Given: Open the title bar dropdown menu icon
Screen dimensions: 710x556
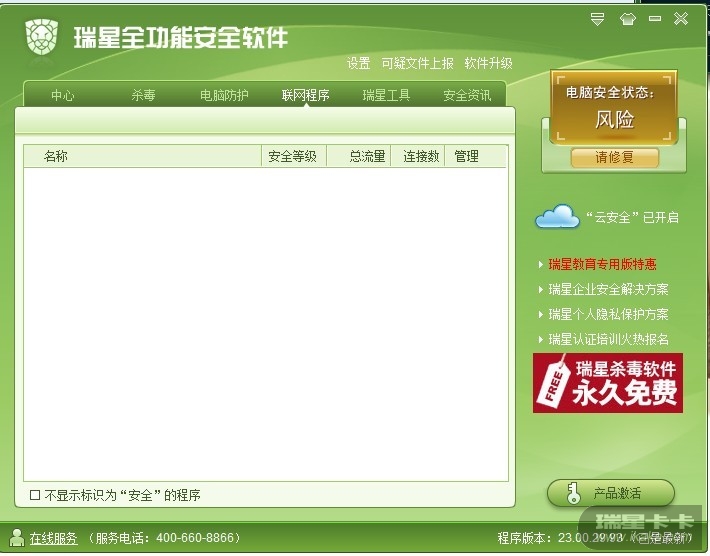Looking at the screenshot, I should tap(598, 19).
